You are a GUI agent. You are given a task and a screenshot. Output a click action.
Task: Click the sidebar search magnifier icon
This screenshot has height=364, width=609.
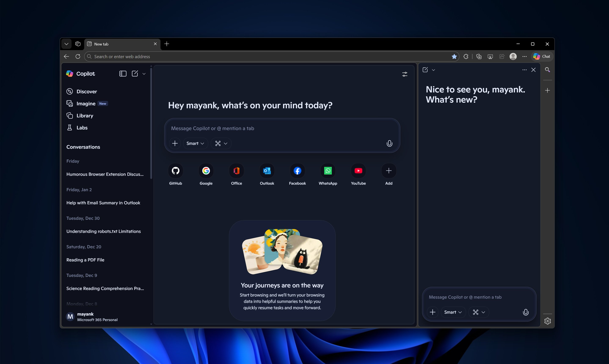pos(547,70)
